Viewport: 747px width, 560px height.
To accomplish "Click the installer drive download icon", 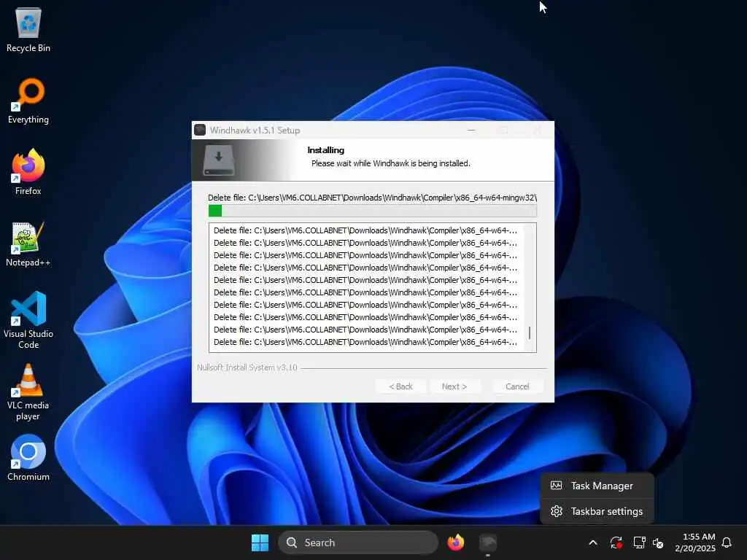I will point(219,160).
